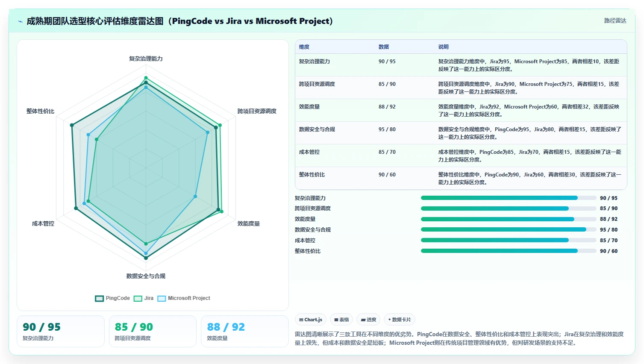Click 复杂治理能力 table row cell
Screen dimensions: 644x364
click(314, 62)
